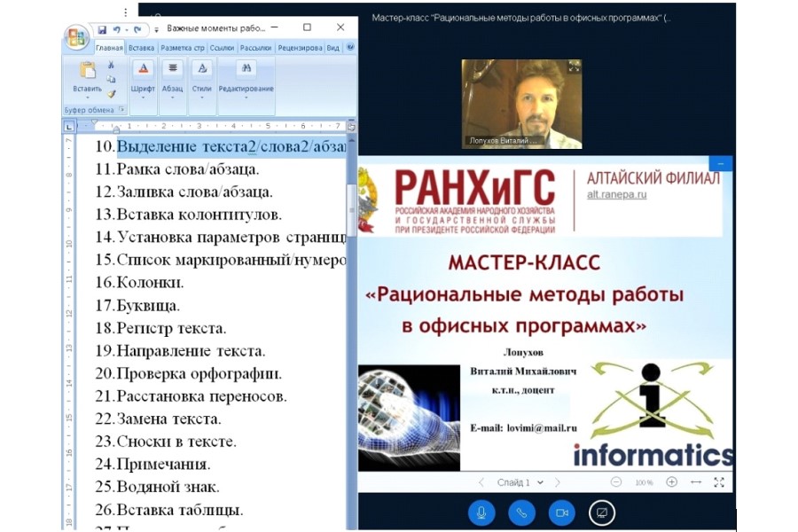798x532 pixels.
Task: Click the line 'Расстановка переносов.'
Action: click(x=202, y=396)
